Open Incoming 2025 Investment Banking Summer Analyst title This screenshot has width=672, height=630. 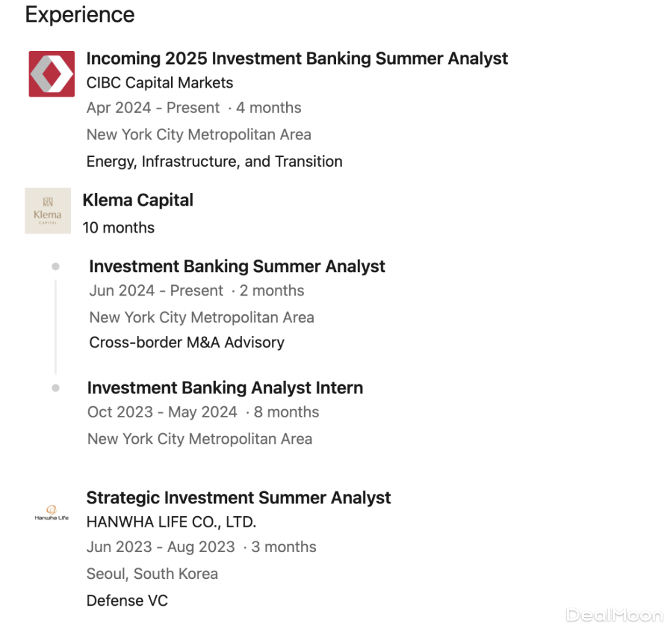click(x=297, y=59)
